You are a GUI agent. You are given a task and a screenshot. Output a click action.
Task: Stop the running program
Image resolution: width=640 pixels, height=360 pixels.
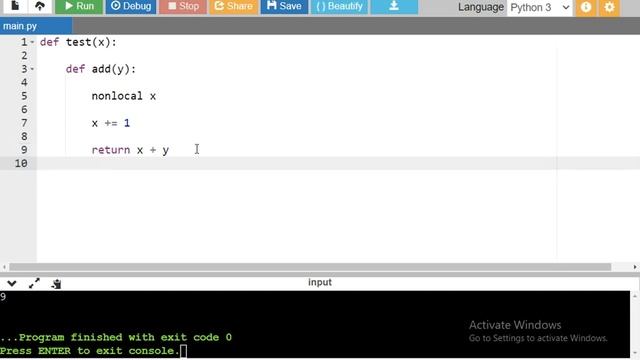tap(183, 6)
